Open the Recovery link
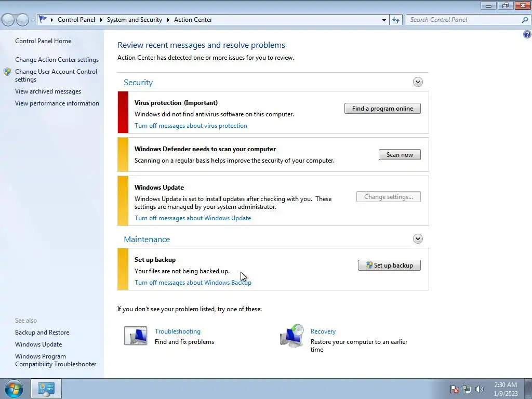Image resolution: width=532 pixels, height=399 pixels. [323, 331]
